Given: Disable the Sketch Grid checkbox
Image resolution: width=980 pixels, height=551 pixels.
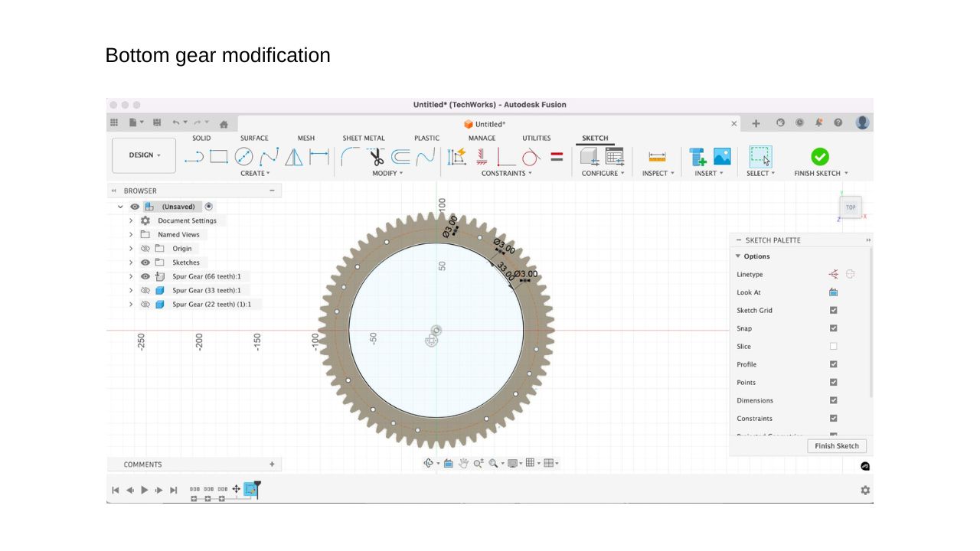Looking at the screenshot, I should tap(834, 311).
